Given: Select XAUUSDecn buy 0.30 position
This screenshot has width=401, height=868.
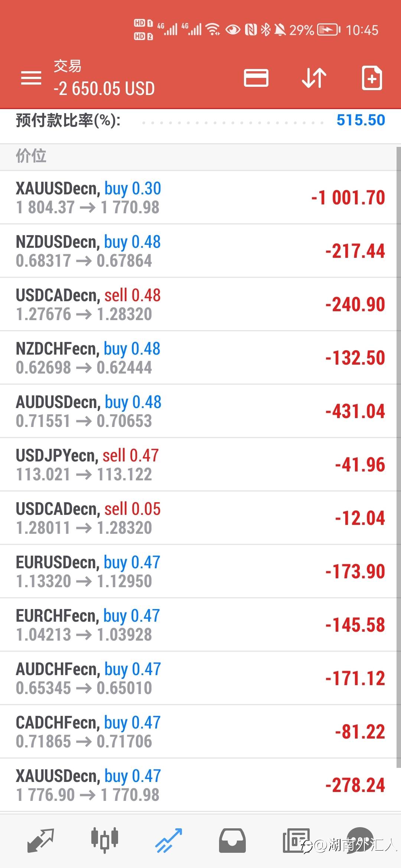Looking at the screenshot, I should click(x=198, y=197).
